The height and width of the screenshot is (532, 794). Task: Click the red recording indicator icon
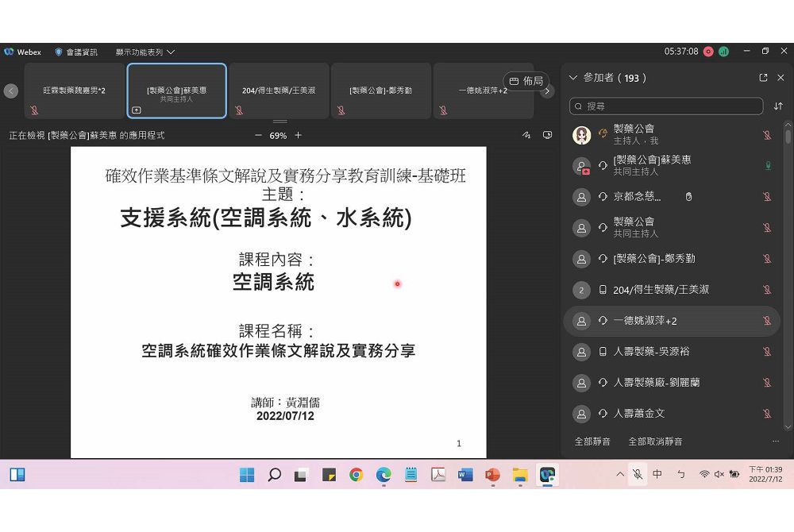[708, 52]
